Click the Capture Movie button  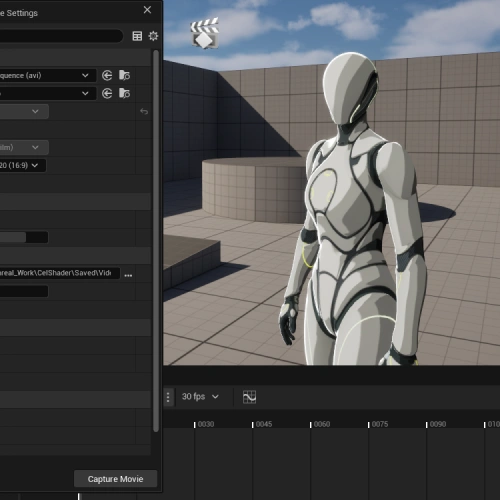115,479
